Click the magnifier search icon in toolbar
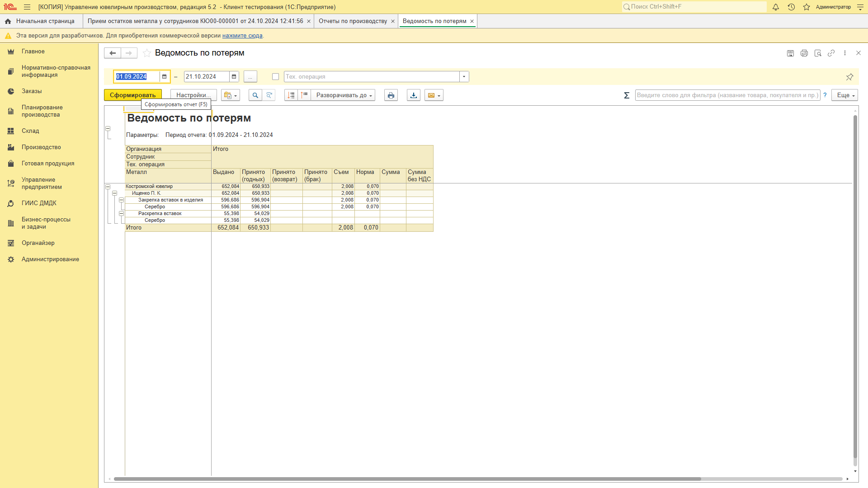 255,95
